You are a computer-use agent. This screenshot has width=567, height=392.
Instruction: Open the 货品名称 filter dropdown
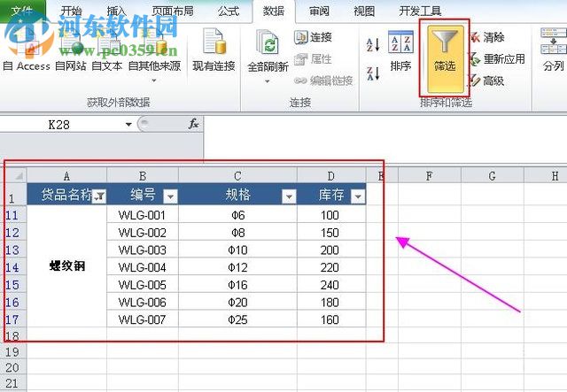[99, 196]
